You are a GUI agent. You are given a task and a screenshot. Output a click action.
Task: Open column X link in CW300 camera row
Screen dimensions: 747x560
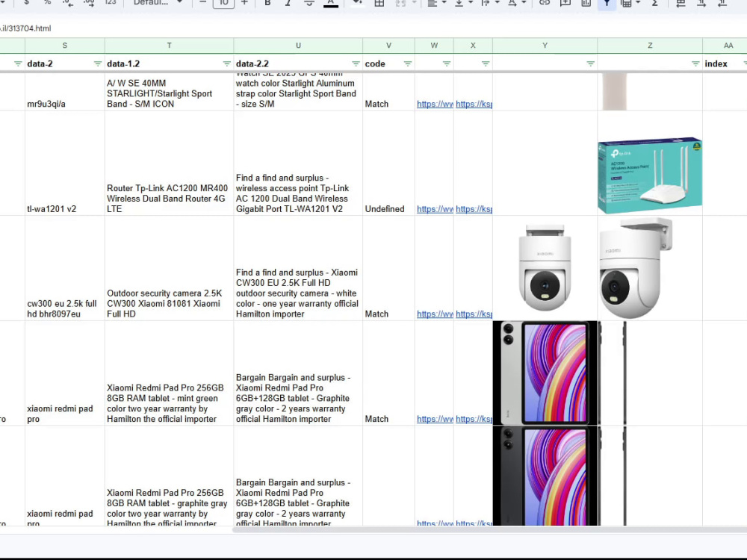474,314
